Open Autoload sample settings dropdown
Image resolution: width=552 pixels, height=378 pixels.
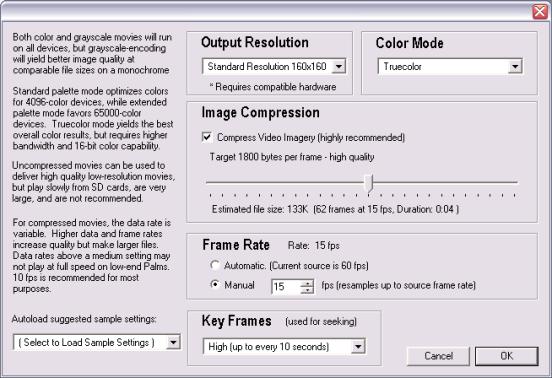click(x=97, y=342)
